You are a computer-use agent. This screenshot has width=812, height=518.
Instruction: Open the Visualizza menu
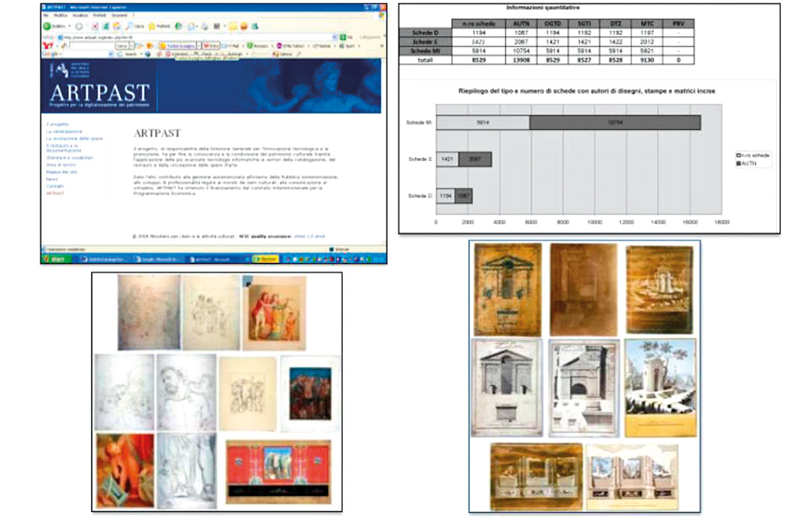click(80, 15)
